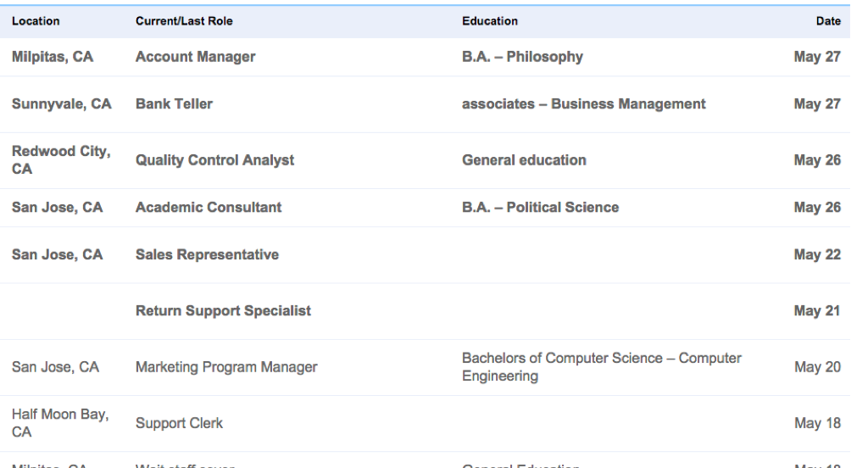Screen dimensions: 868x468
Task: Click the Half Moon Bay, CA location
Action: (x=59, y=423)
